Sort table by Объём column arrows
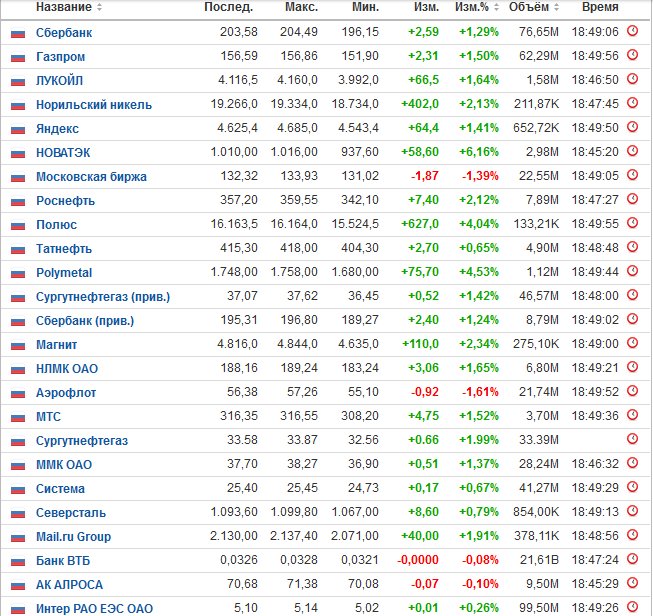The image size is (653, 616). click(x=556, y=7)
